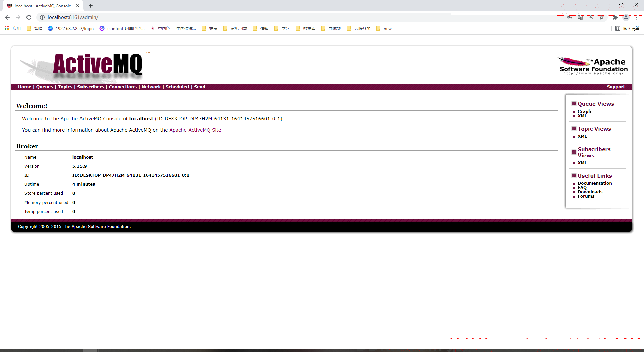Open the XML link under Queue Views

[x=582, y=116]
